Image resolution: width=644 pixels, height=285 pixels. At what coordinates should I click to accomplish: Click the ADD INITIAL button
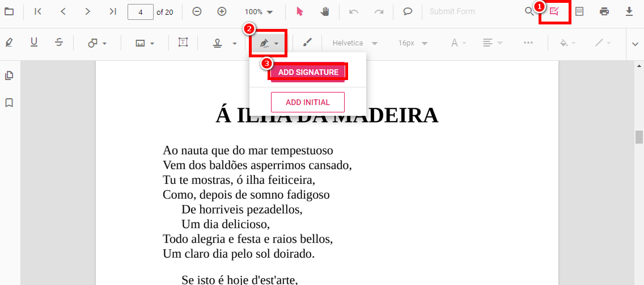pyautogui.click(x=308, y=102)
